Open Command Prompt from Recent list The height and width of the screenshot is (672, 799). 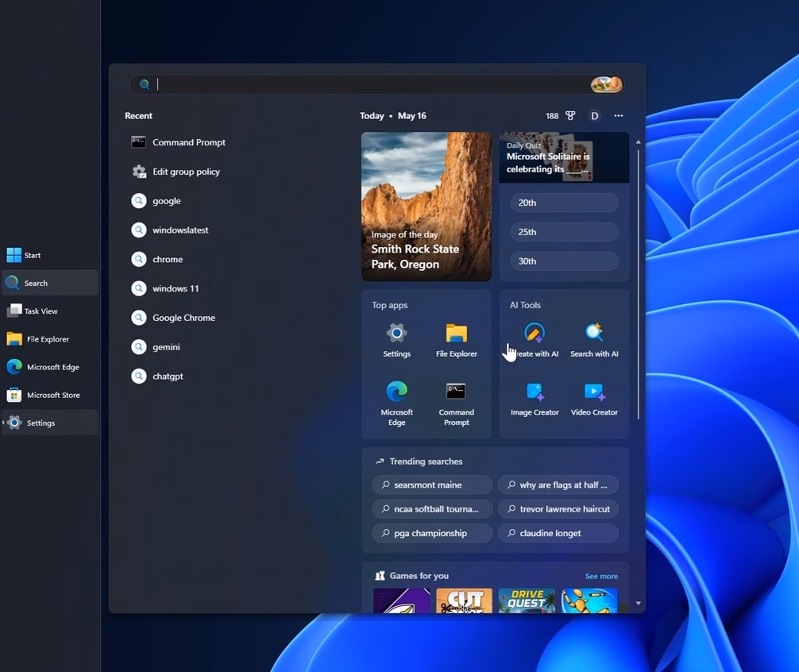(179, 142)
